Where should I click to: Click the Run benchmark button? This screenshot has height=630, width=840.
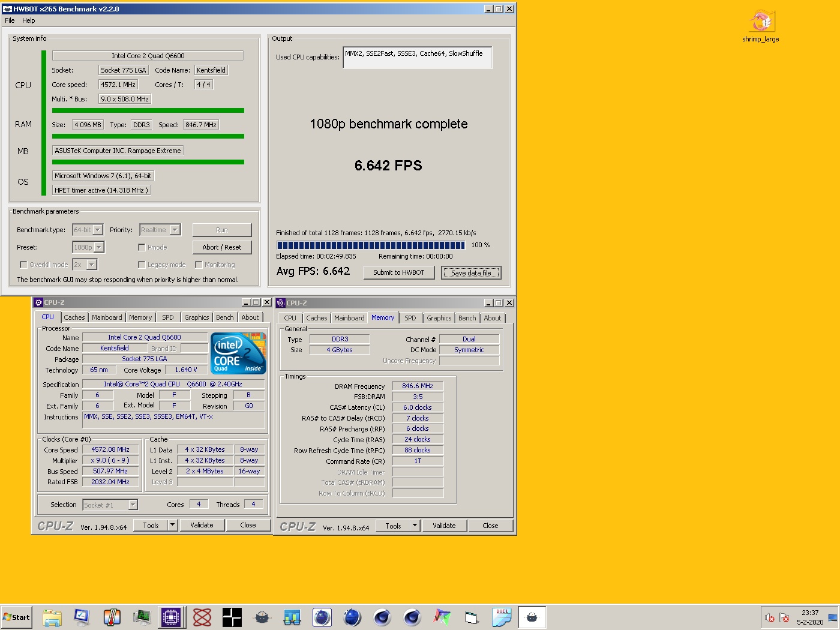tap(222, 230)
